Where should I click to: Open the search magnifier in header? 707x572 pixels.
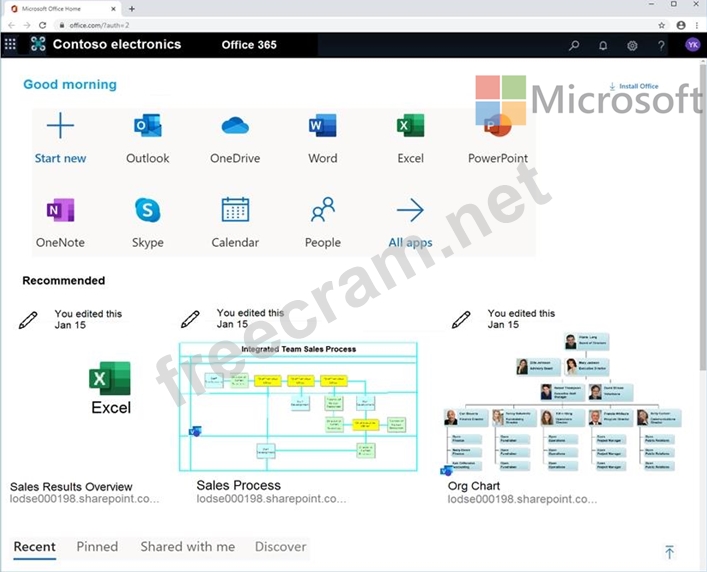click(574, 45)
